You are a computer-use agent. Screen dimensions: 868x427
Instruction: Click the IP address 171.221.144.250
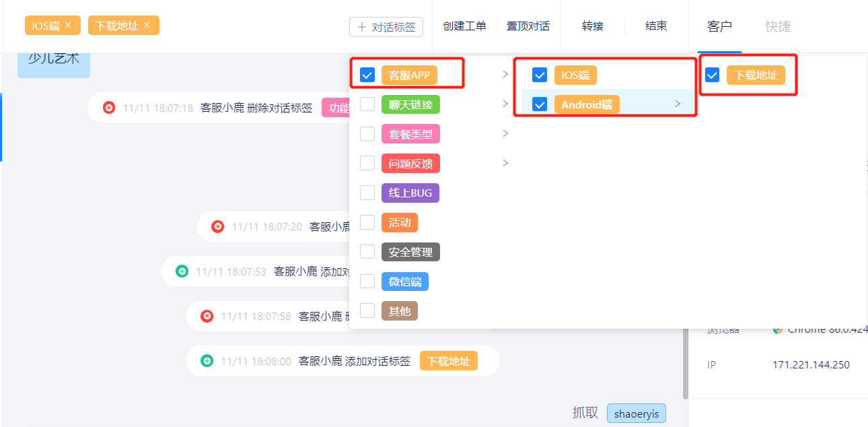pyautogui.click(x=811, y=364)
